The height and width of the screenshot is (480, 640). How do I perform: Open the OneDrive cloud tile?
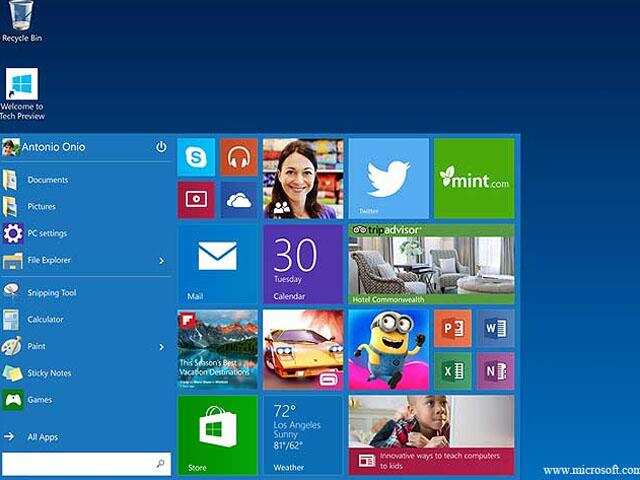coord(238,200)
